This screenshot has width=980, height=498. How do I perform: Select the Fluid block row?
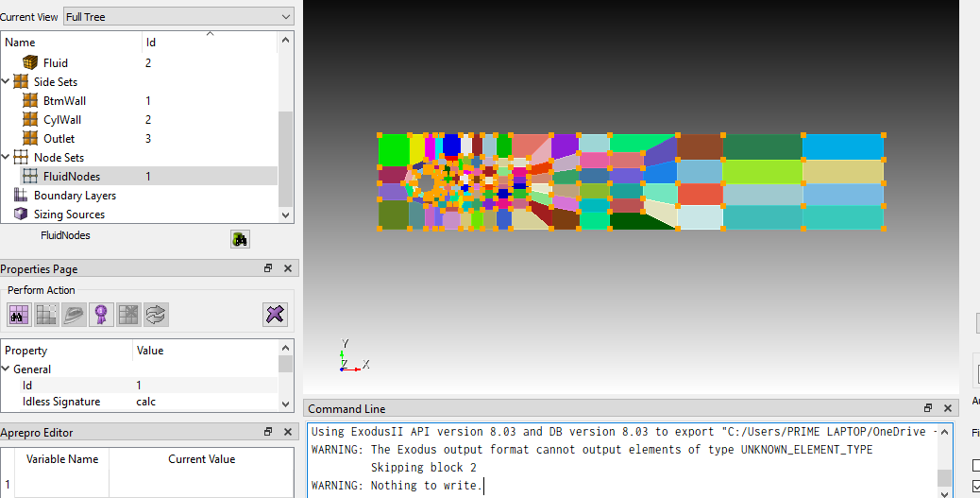click(x=139, y=62)
